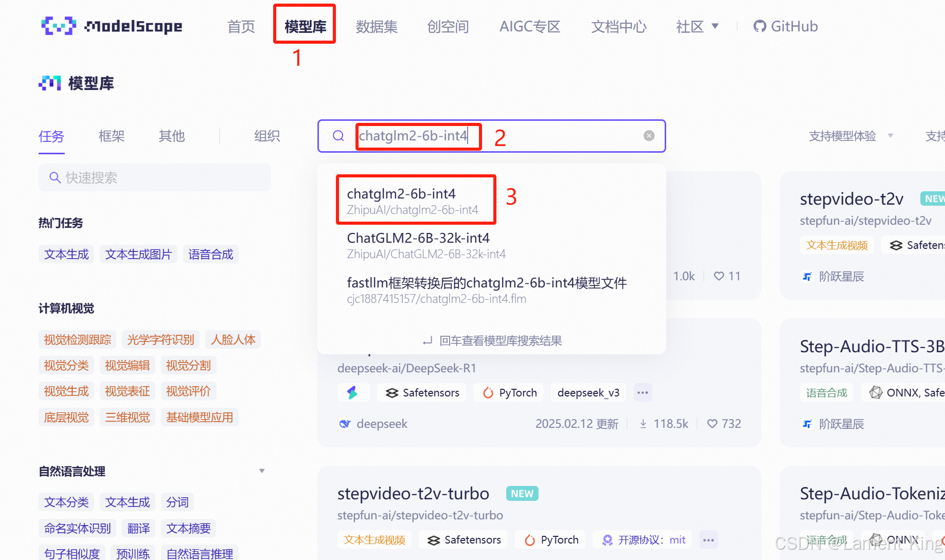The image size is (945, 560).
Task: Clear the search box with the X icon
Action: (x=649, y=135)
